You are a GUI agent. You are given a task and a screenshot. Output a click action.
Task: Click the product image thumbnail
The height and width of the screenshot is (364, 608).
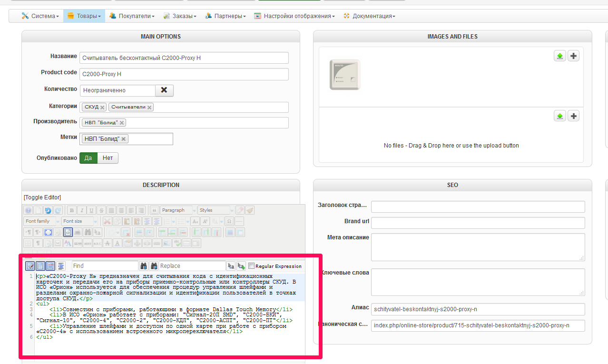[345, 75]
